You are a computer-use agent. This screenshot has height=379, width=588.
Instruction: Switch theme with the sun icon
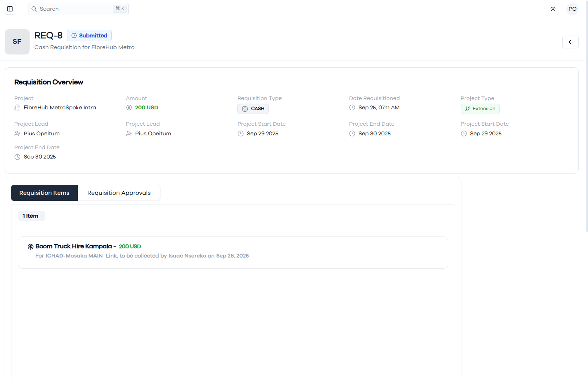(553, 9)
